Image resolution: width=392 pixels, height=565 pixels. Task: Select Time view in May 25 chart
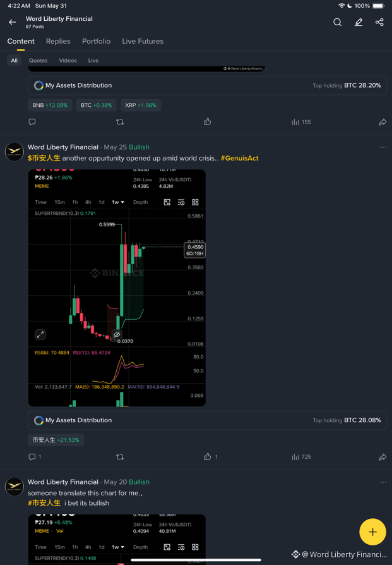(40, 202)
